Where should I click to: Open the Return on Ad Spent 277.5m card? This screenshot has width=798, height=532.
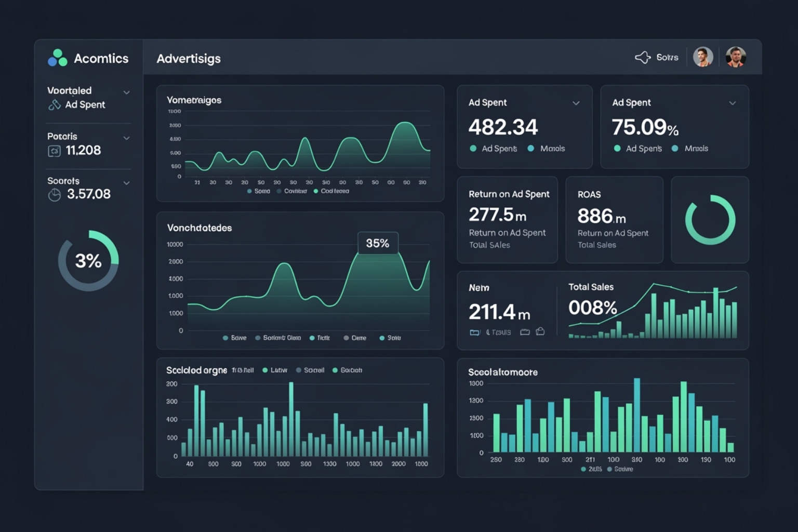click(x=508, y=219)
